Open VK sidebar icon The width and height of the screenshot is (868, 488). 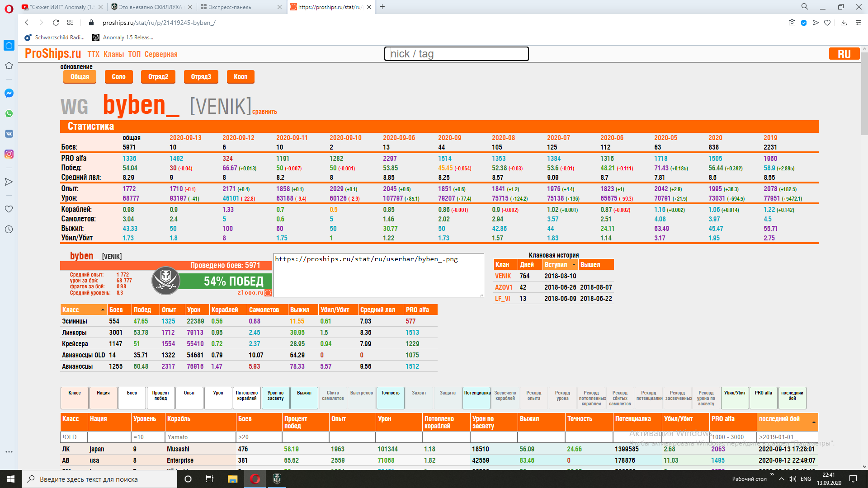(9, 134)
